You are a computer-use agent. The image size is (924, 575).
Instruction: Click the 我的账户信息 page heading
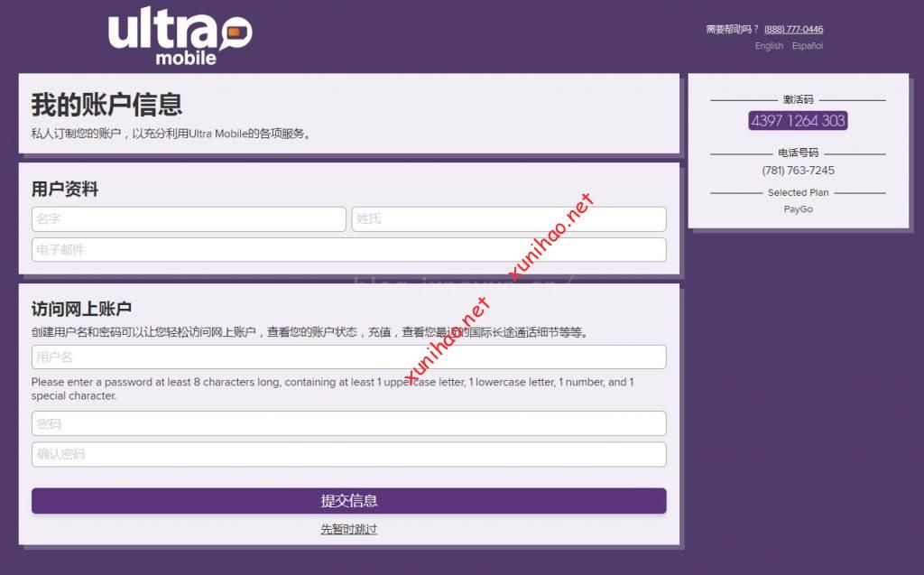click(x=106, y=105)
